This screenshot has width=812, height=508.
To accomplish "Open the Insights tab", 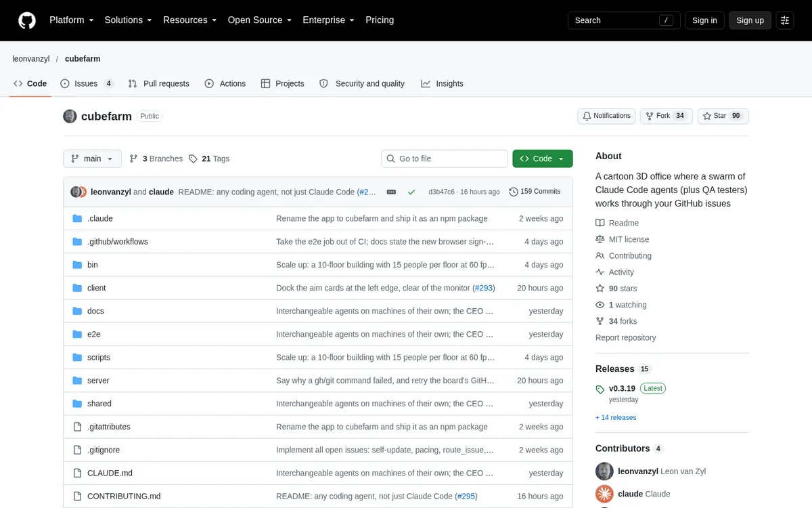I will 443,84.
